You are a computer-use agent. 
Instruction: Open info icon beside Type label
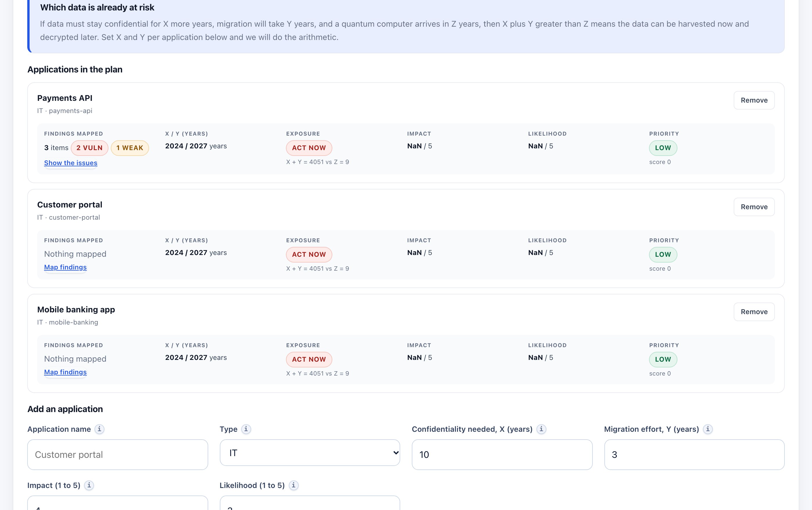[246, 429]
